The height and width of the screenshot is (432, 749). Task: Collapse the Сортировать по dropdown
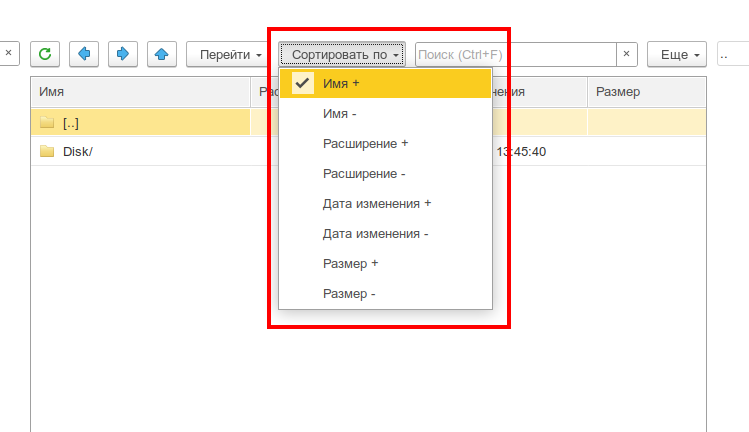(x=342, y=54)
